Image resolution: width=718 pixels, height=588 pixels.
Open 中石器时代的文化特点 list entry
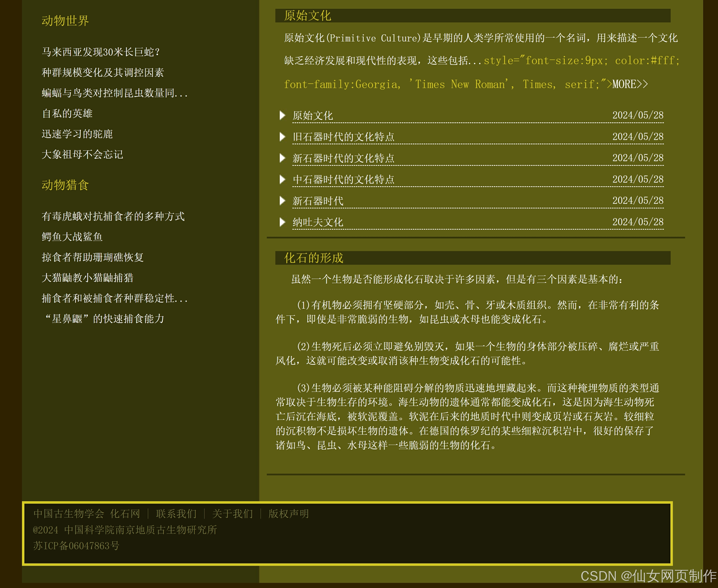(344, 179)
